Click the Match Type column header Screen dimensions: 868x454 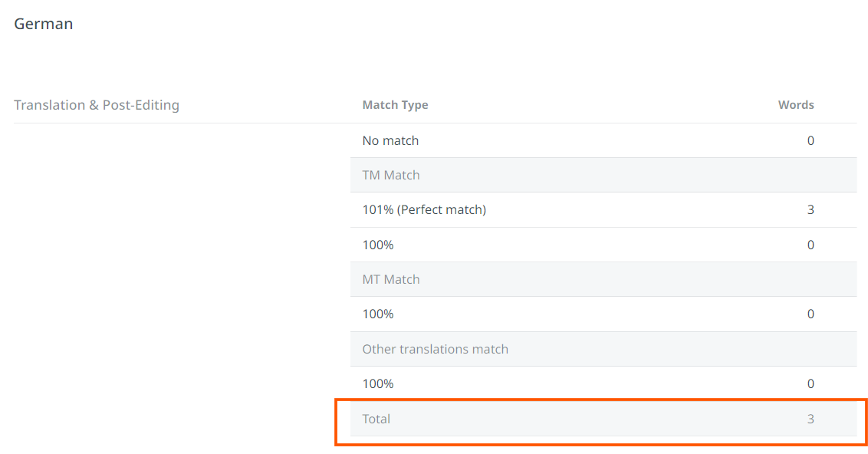pos(395,104)
